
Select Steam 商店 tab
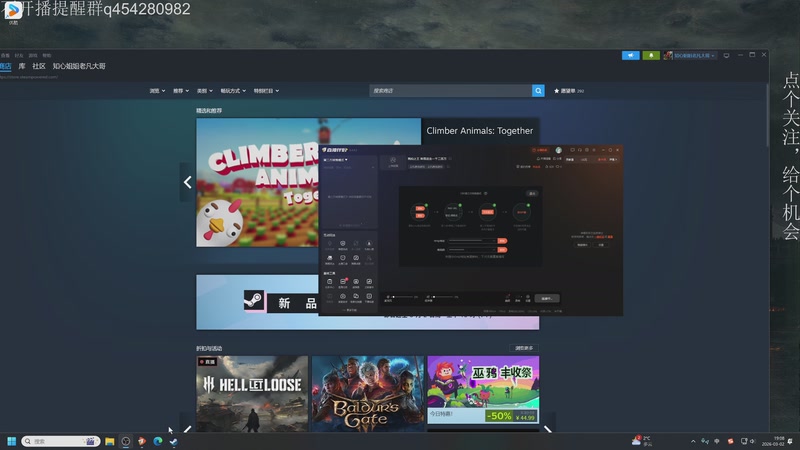click(x=6, y=66)
